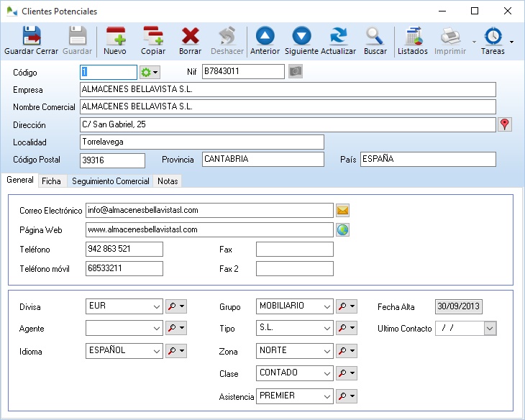This screenshot has height=420, width=525.
Task: Click the Agente lookup magnifier button
Action: coord(175,328)
